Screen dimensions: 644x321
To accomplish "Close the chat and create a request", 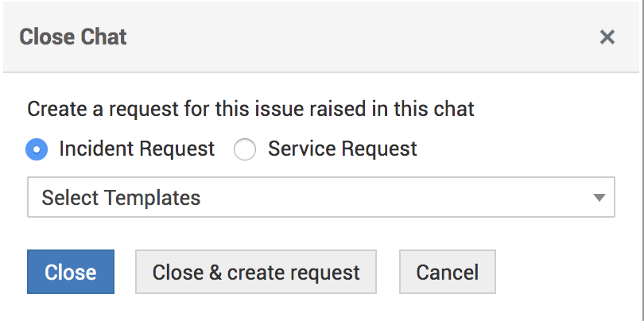I will pyautogui.click(x=256, y=273).
